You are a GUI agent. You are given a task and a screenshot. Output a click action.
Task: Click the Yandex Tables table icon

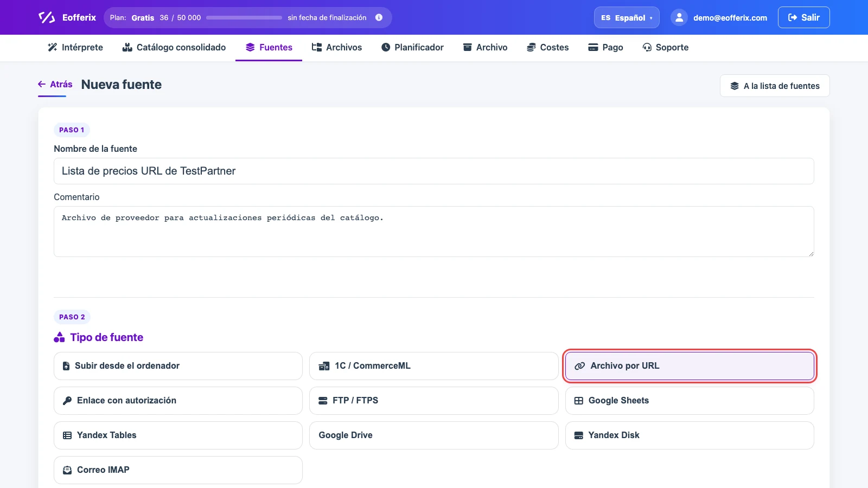click(x=67, y=435)
